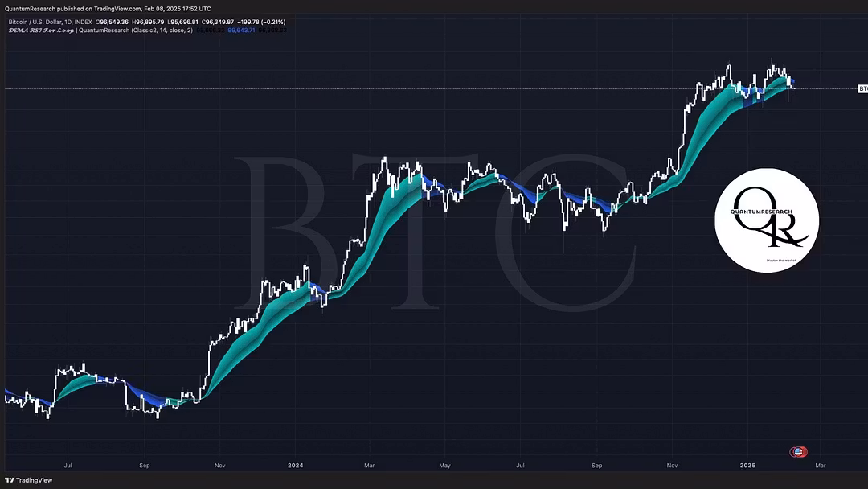Click the BTC price label on right axis
The width and height of the screenshot is (868, 489).
[862, 88]
